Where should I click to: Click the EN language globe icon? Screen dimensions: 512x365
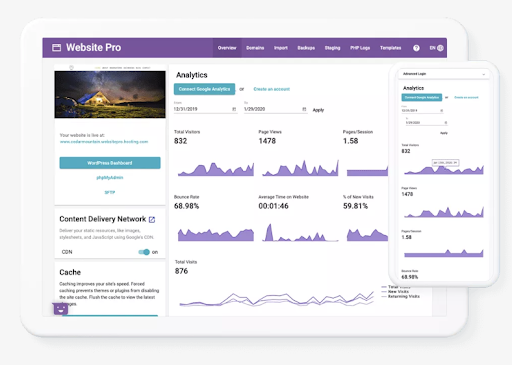click(440, 48)
